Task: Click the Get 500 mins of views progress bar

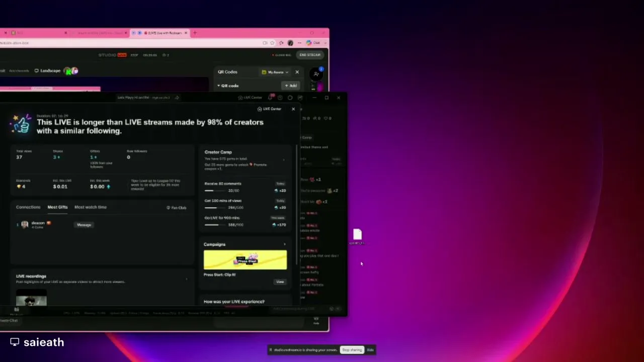Action: tap(216, 208)
